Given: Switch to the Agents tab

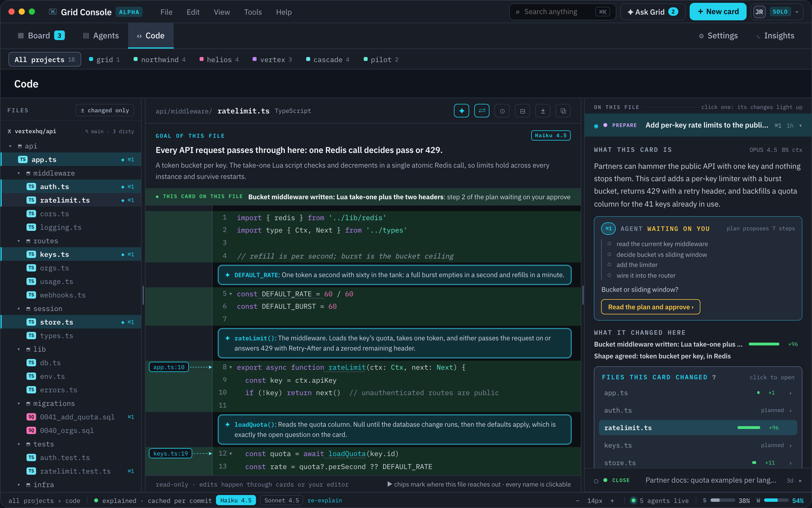Looking at the screenshot, I should coord(101,36).
